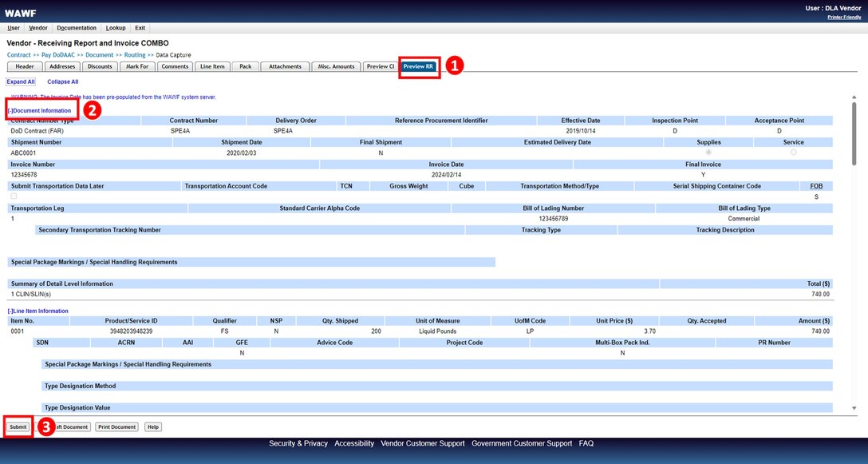Open the FAQ footer link
Screen dimensions: 868x464
pos(586,443)
